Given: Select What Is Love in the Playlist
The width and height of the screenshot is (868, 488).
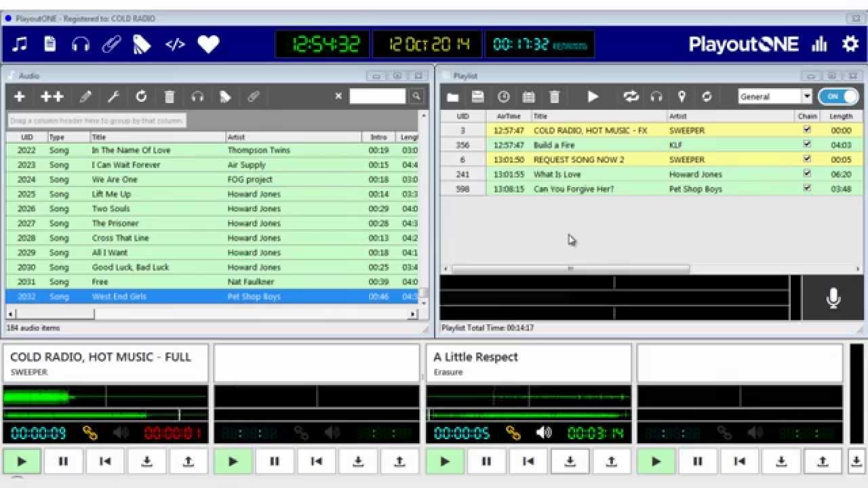Looking at the screenshot, I should (x=651, y=174).
